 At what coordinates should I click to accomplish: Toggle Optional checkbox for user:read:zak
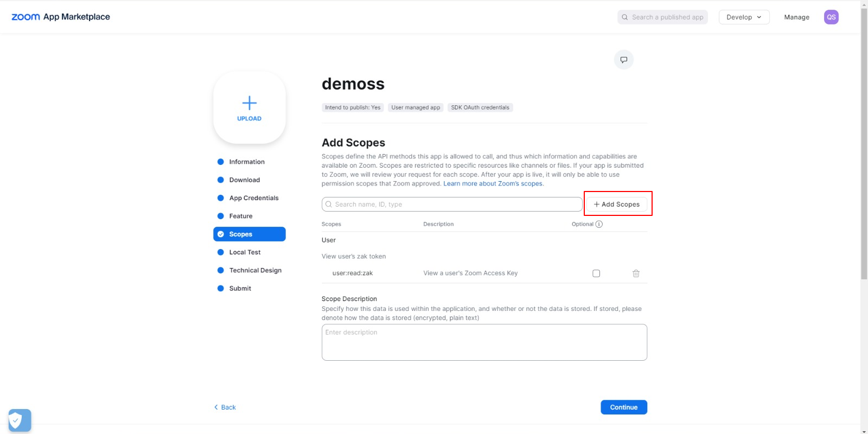click(x=596, y=273)
